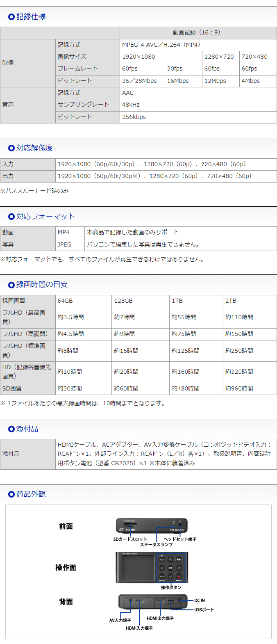
Task: Click the 約320時間 recording time cell
Action: (x=250, y=372)
